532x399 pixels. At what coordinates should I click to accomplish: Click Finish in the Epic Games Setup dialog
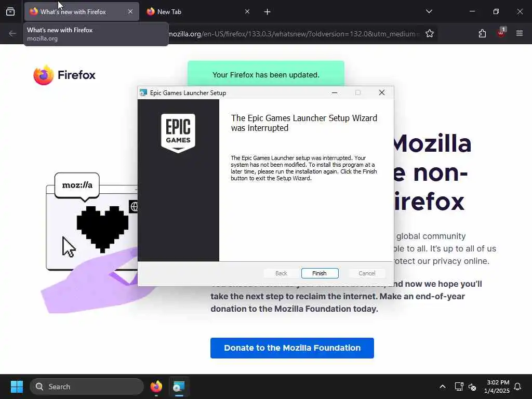tap(320, 273)
